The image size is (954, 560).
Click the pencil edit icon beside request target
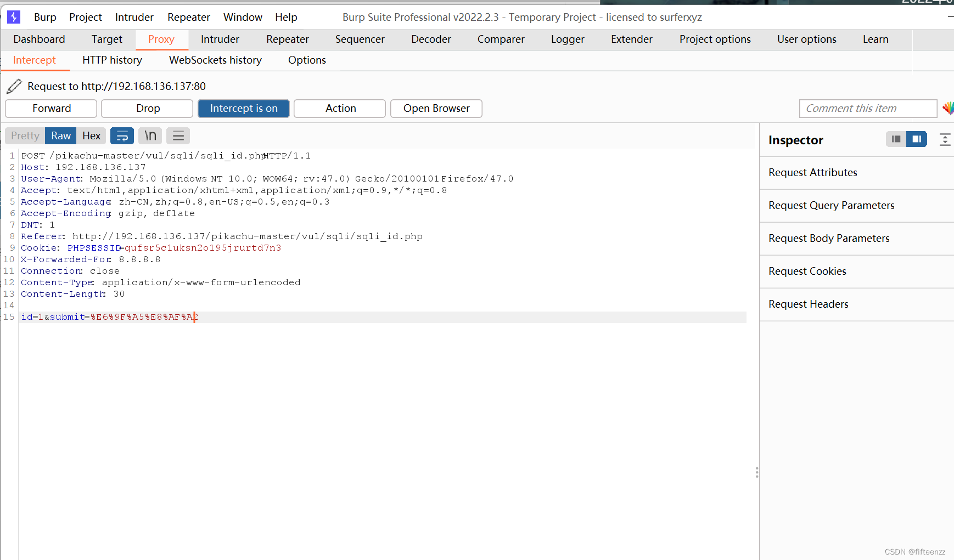[x=14, y=86]
